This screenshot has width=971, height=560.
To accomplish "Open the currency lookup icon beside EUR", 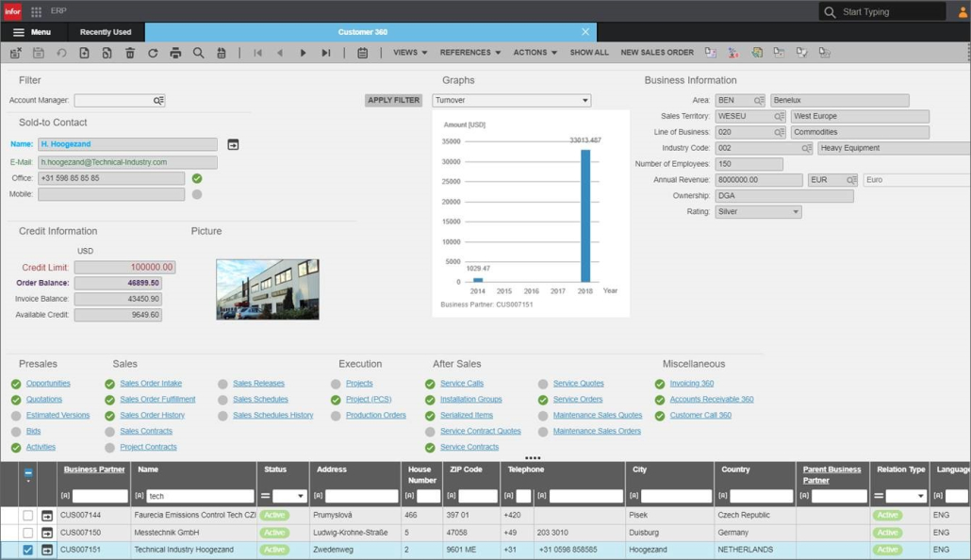I will [851, 180].
